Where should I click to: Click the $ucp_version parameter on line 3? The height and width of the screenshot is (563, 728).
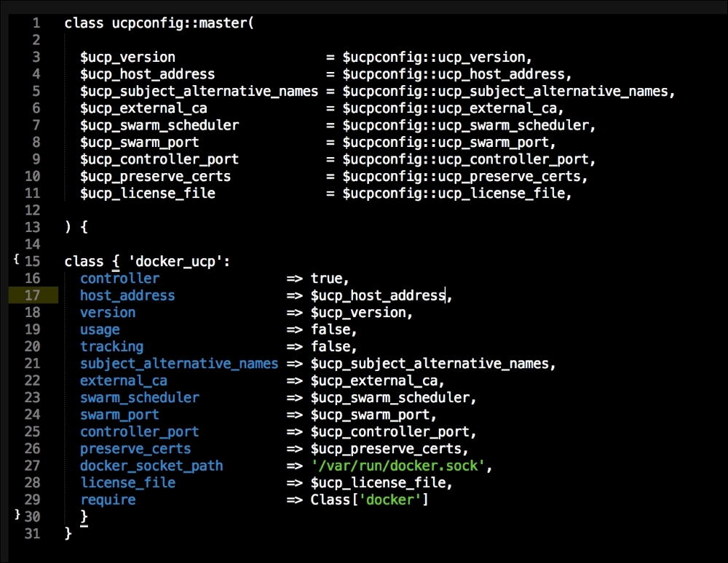tap(127, 57)
